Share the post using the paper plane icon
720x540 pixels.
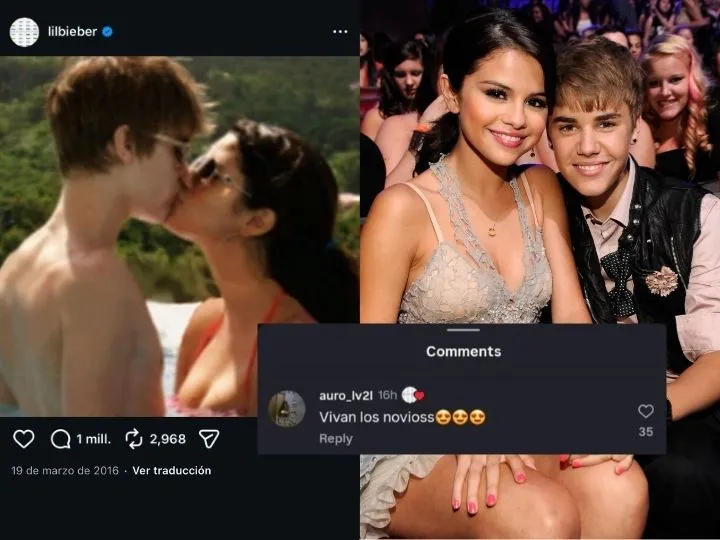click(209, 438)
